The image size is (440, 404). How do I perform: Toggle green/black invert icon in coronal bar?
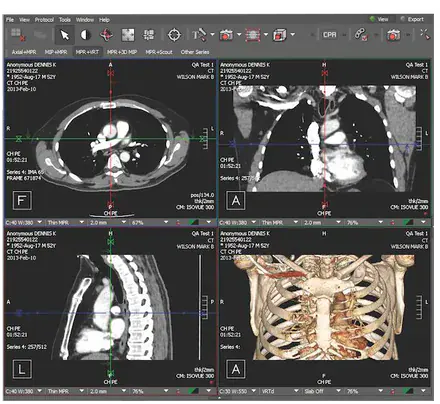pos(408,222)
